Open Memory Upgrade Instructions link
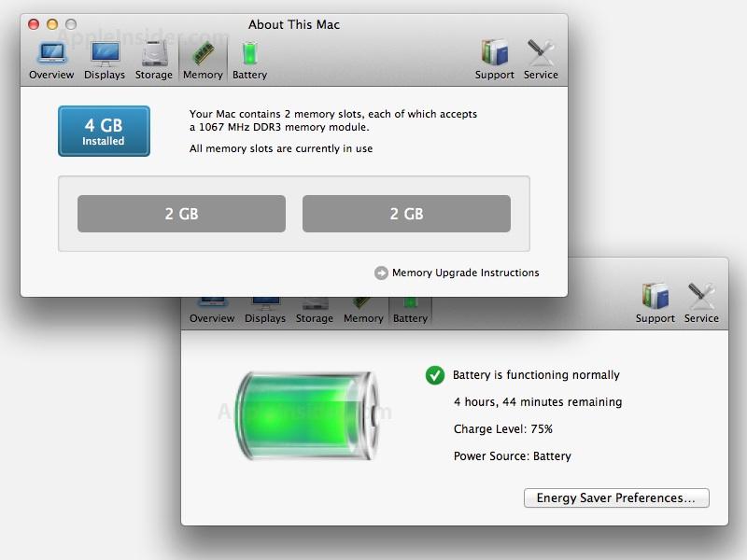This screenshot has height=560, width=747. point(465,273)
